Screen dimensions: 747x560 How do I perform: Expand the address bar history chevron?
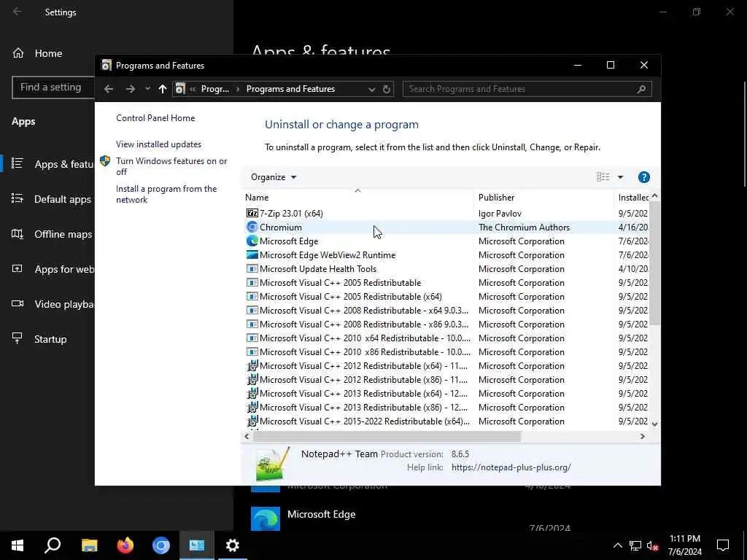(x=371, y=90)
